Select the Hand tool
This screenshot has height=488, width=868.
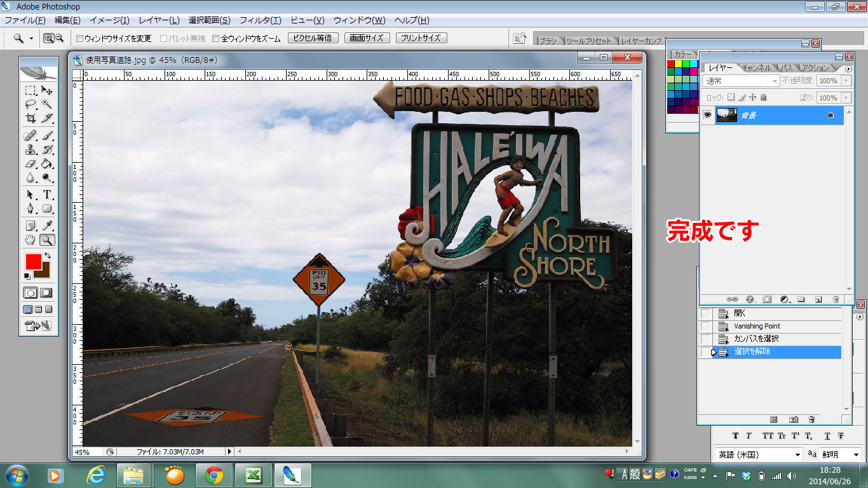click(31, 240)
